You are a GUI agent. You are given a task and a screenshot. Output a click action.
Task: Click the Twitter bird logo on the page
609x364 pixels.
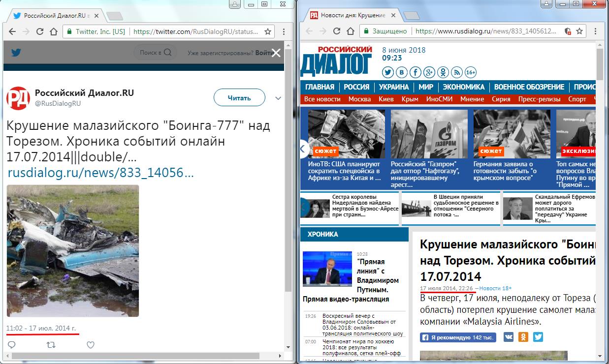point(16,53)
